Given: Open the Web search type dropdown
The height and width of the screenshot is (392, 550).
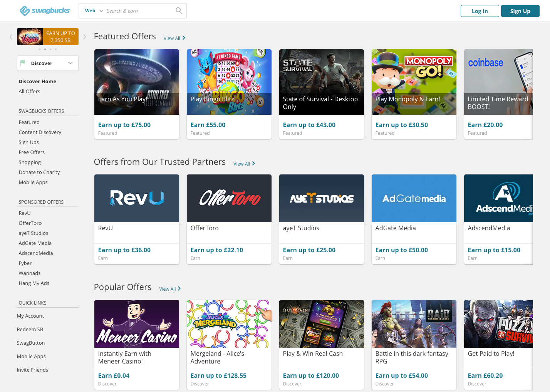Looking at the screenshot, I should (94, 11).
